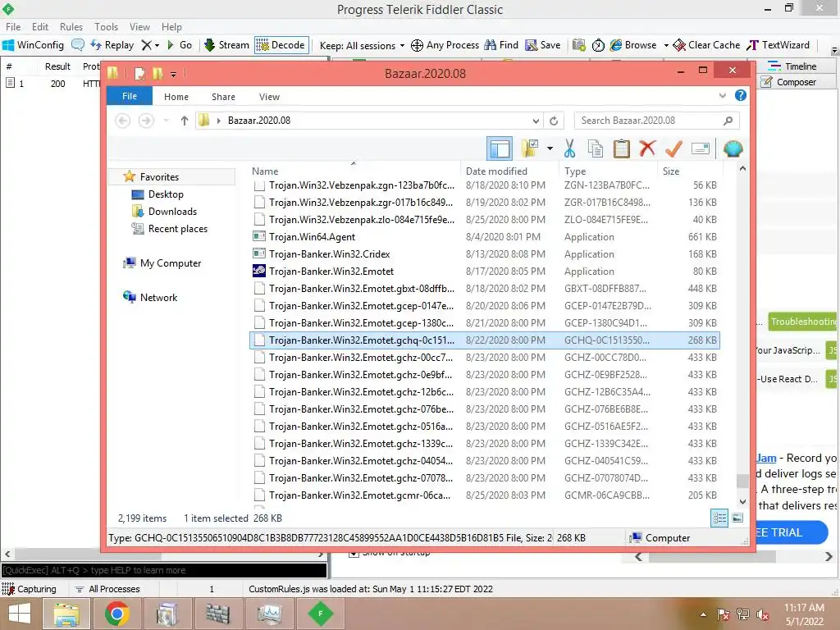This screenshot has height=630, width=840.
Task: Click the folder options checkmark icon
Action: 530,148
